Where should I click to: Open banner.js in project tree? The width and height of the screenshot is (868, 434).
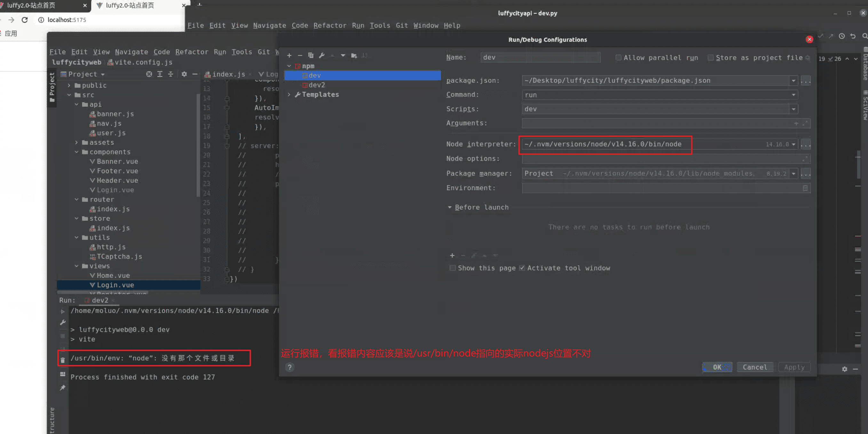(x=115, y=114)
